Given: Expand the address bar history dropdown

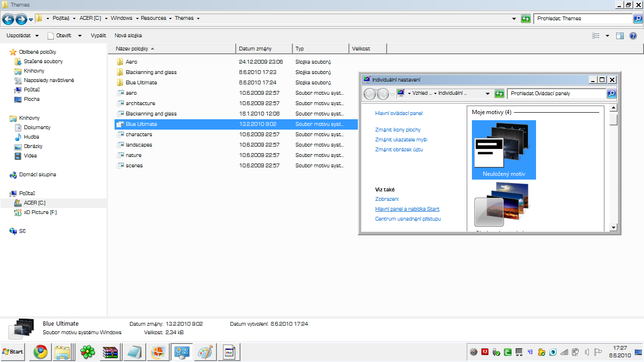Looking at the screenshot, I should (x=514, y=19).
